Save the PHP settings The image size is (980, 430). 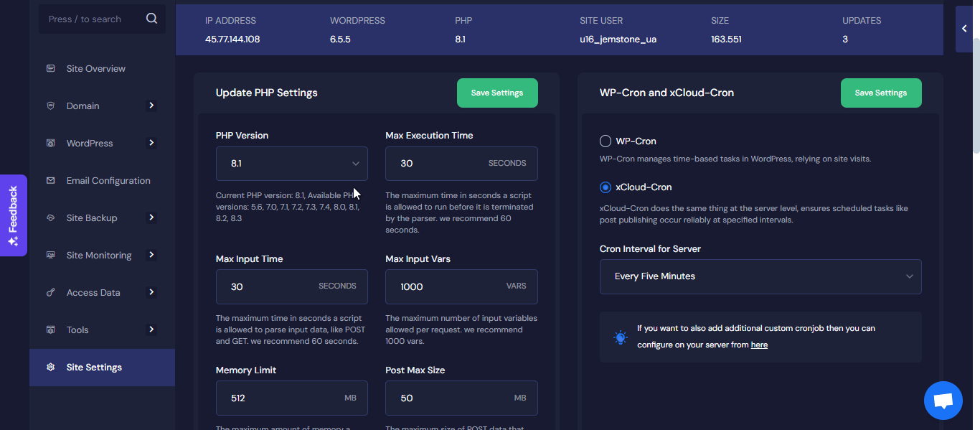pyautogui.click(x=496, y=93)
